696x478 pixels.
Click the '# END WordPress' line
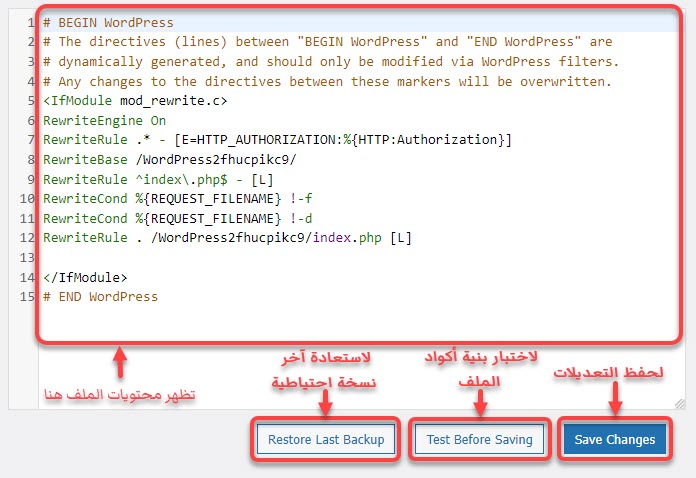[x=100, y=296]
